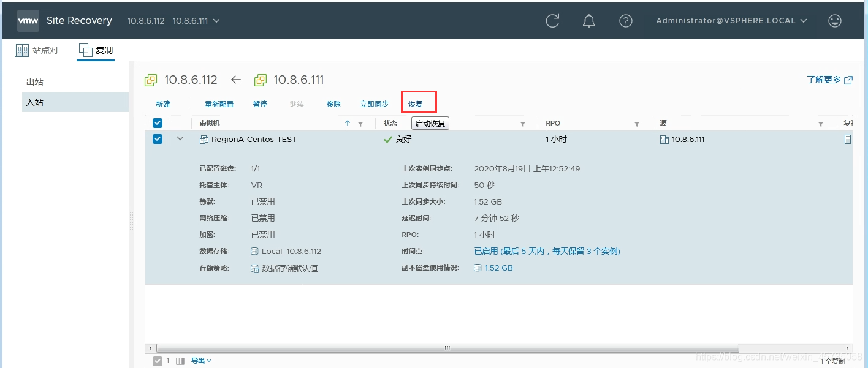Open the RPO column filter
868x368 pixels.
tap(637, 124)
